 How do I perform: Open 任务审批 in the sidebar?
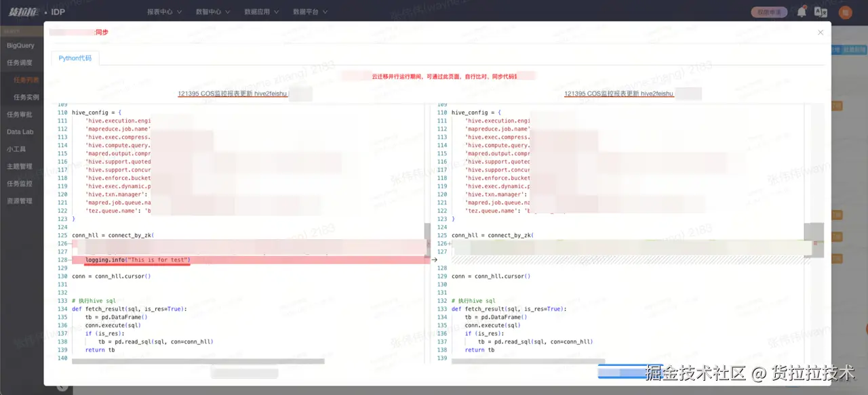(20, 115)
